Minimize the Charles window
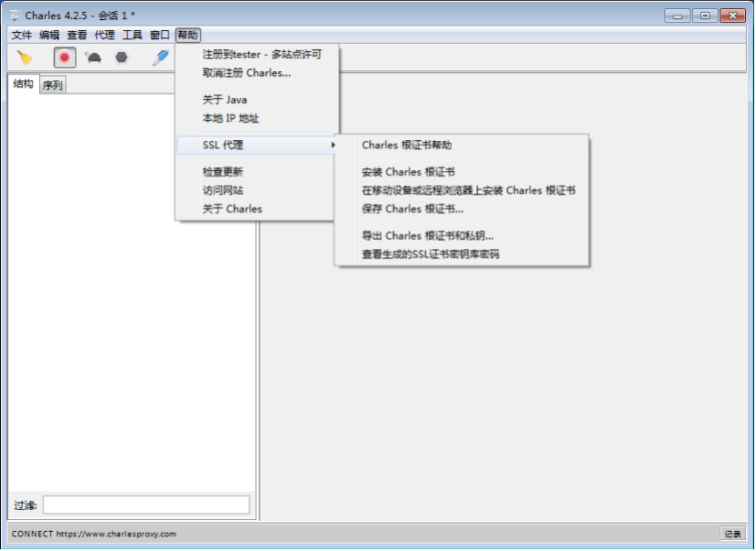This screenshot has height=551, width=756. tap(677, 16)
